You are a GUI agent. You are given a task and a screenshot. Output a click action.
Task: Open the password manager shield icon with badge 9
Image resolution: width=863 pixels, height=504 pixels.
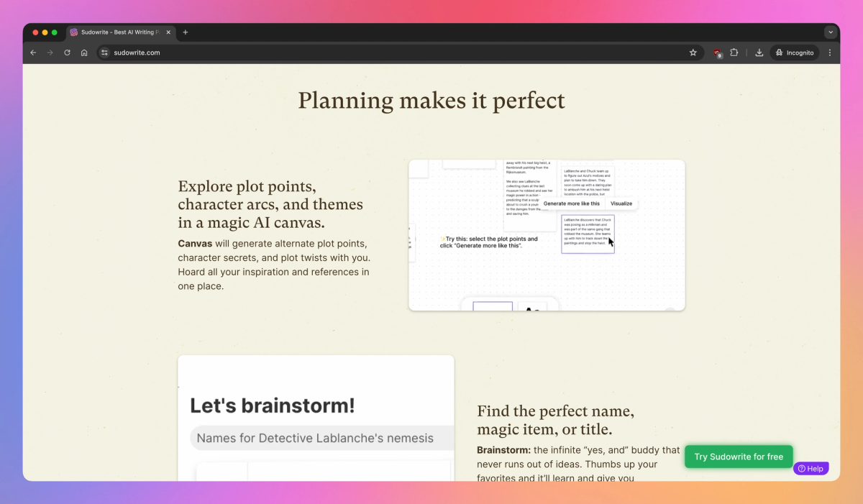click(x=716, y=52)
